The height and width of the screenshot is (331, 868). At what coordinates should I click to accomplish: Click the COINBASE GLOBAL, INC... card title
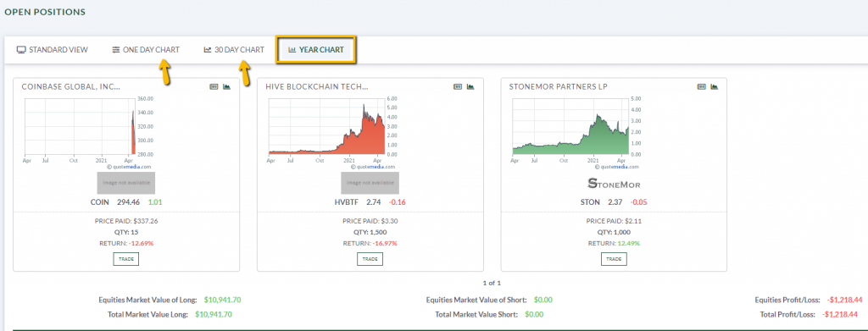(x=71, y=86)
